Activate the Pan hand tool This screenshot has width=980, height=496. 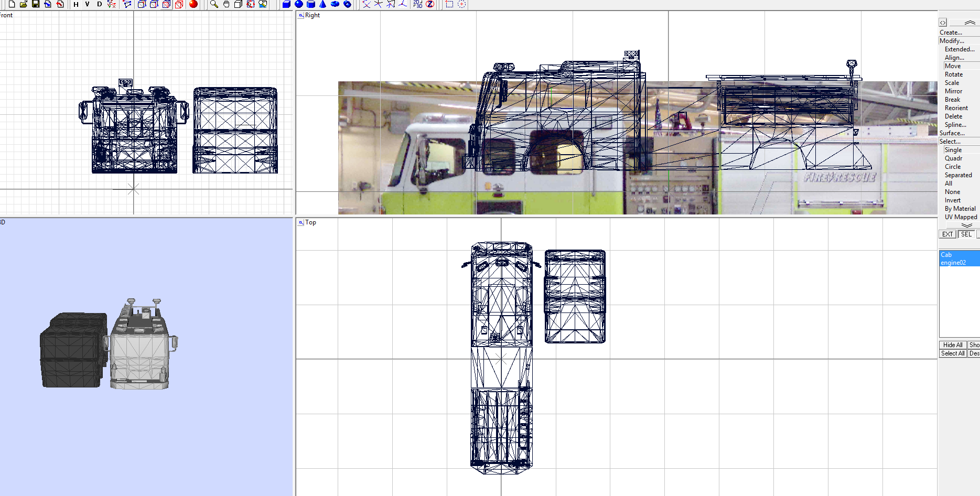[x=226, y=4]
